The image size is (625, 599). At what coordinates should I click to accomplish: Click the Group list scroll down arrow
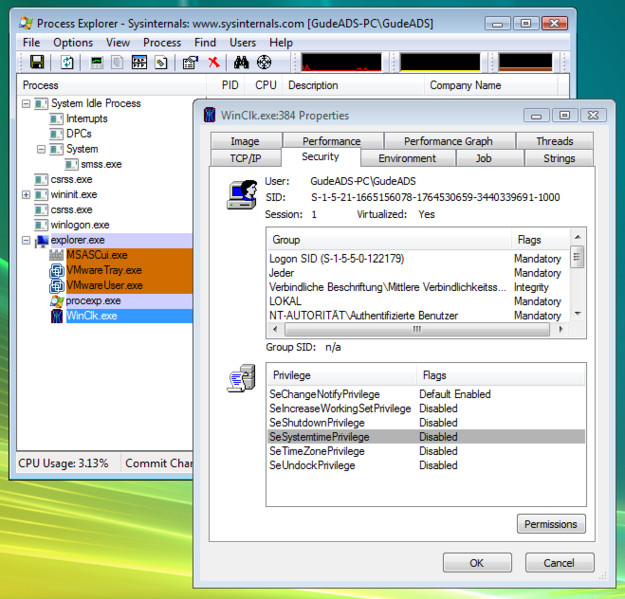pos(578,314)
